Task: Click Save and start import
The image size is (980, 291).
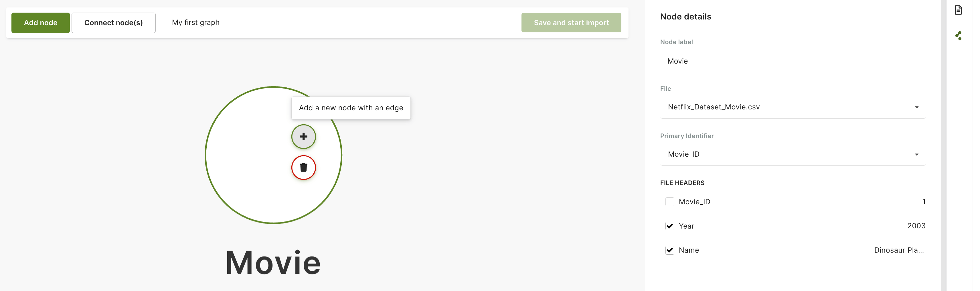Action: [x=571, y=23]
